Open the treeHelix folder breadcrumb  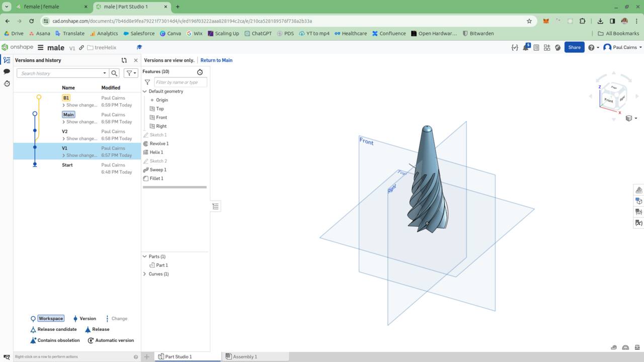(102, 48)
